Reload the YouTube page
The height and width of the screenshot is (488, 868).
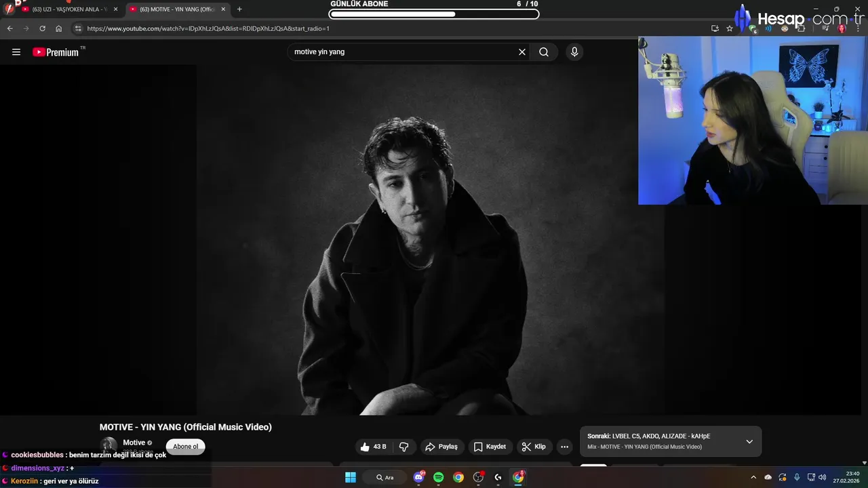(x=42, y=28)
